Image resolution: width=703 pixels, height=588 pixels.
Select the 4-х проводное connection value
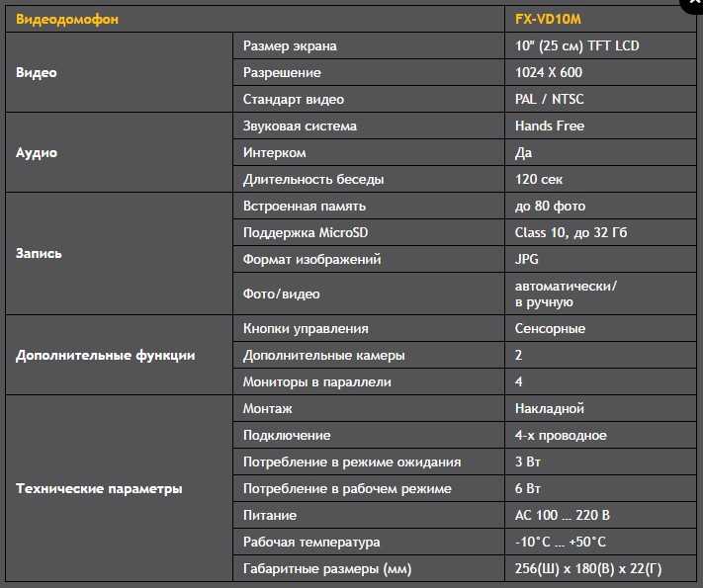point(561,435)
